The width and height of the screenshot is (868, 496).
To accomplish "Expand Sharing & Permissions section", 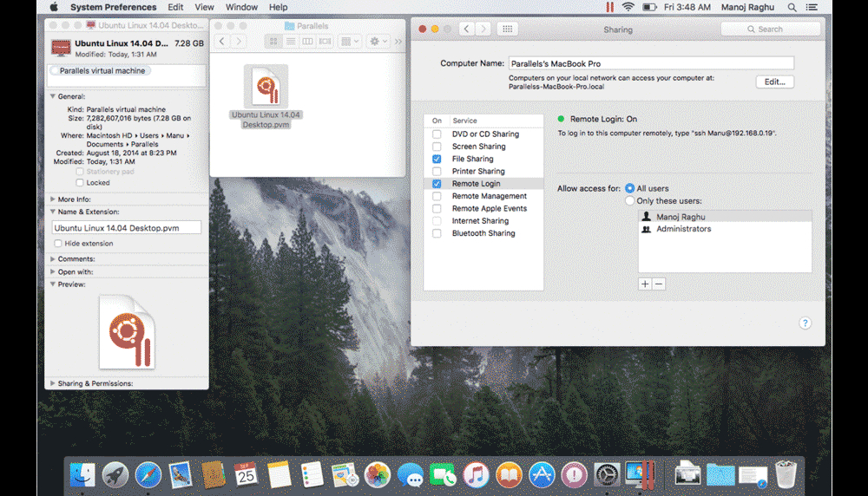I will [53, 383].
